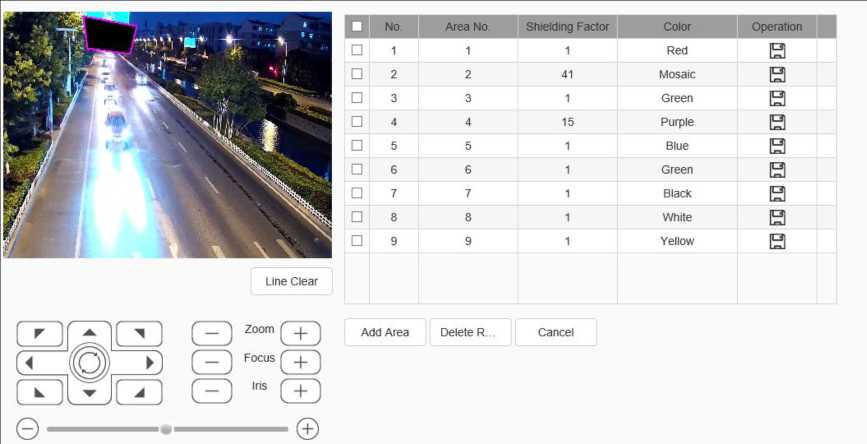This screenshot has height=444, width=867.
Task: Click the PTZ up arrow button
Action: click(90, 333)
